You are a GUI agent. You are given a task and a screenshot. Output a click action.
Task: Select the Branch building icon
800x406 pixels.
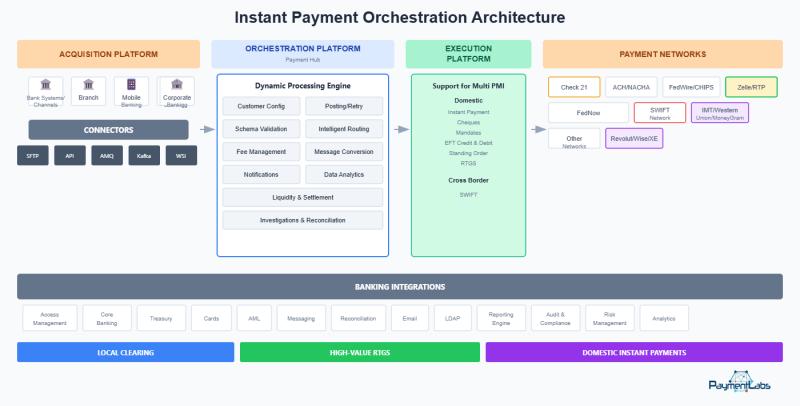click(88, 84)
